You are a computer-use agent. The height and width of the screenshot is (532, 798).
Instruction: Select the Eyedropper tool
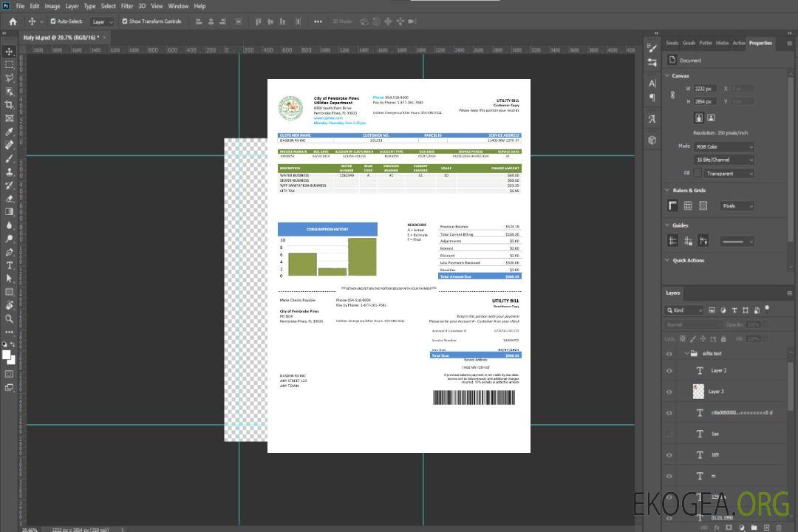tap(10, 132)
